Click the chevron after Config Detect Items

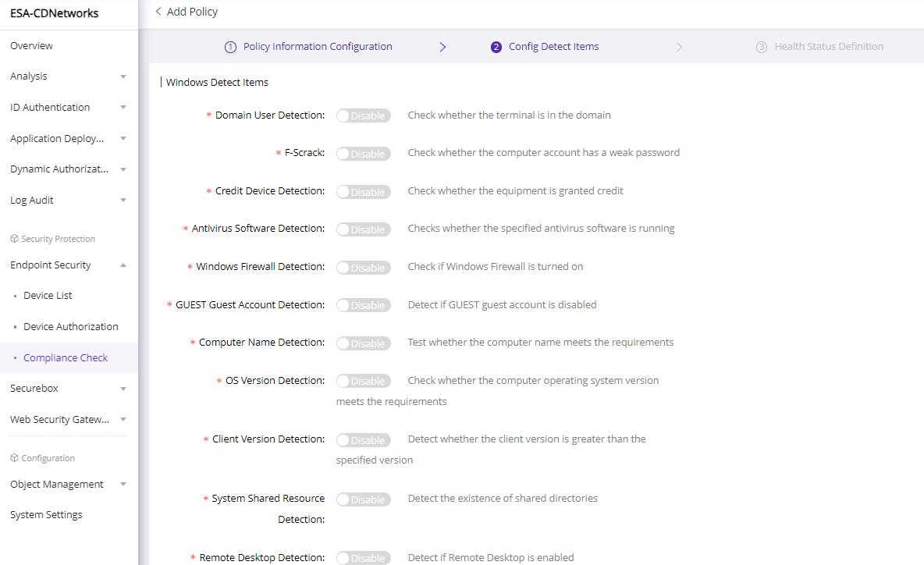pyautogui.click(x=679, y=47)
